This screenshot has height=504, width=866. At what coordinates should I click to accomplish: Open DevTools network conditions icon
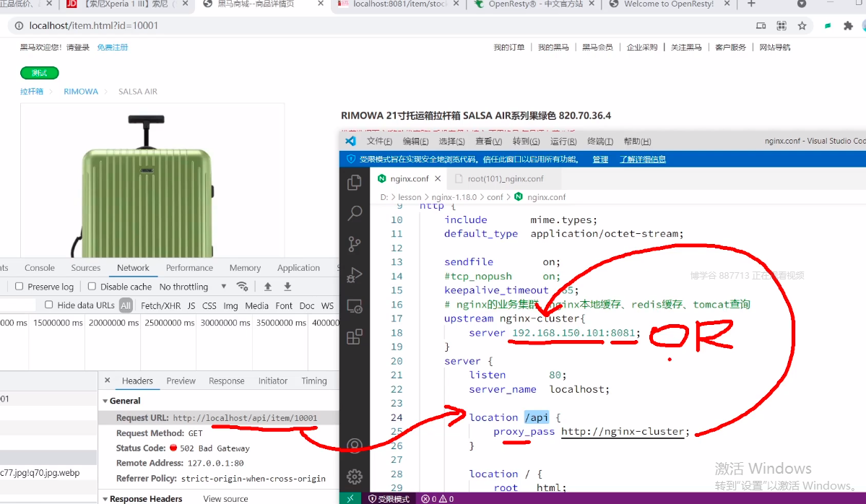coord(242,287)
